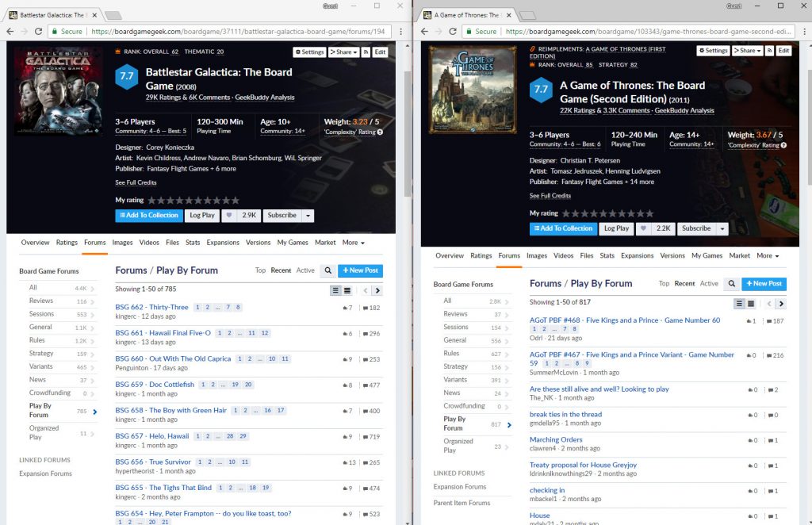Open Share dropdown on Battlestar Galactica page

[344, 52]
